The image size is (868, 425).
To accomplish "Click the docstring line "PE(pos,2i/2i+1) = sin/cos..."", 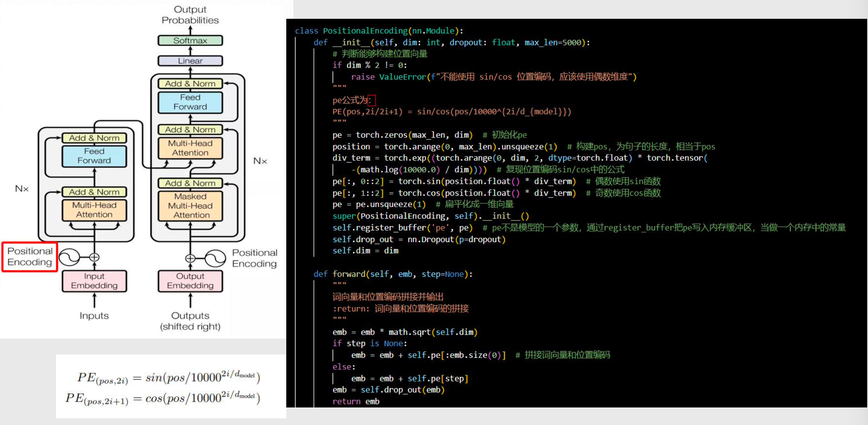I will point(452,112).
